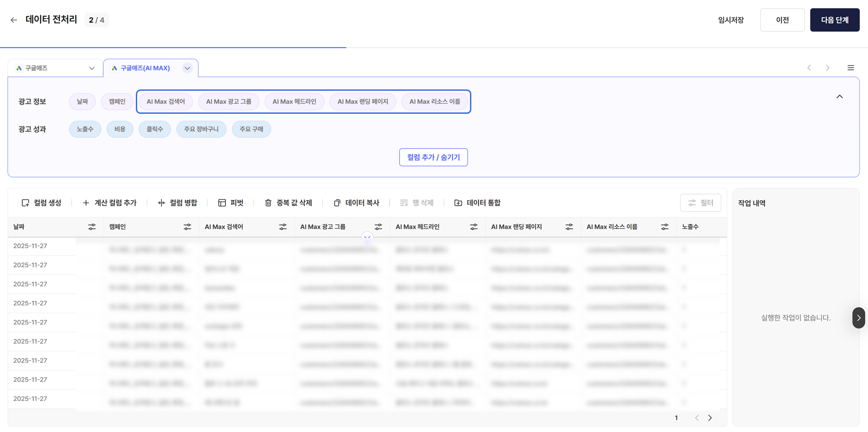Open dropdown on 구글애즈(AI MAX) tab
Screen dimensions: 868x432
pos(187,68)
